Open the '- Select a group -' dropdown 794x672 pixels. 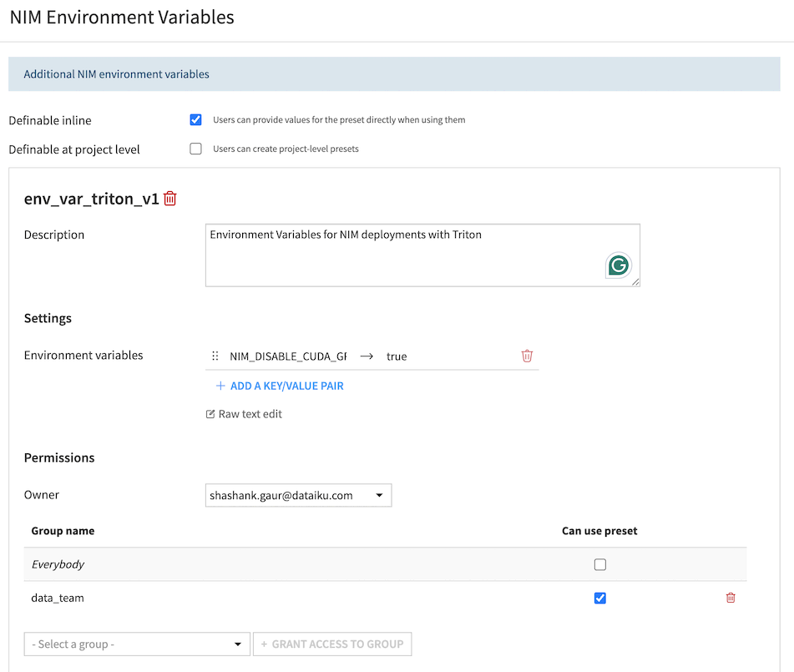pos(137,644)
